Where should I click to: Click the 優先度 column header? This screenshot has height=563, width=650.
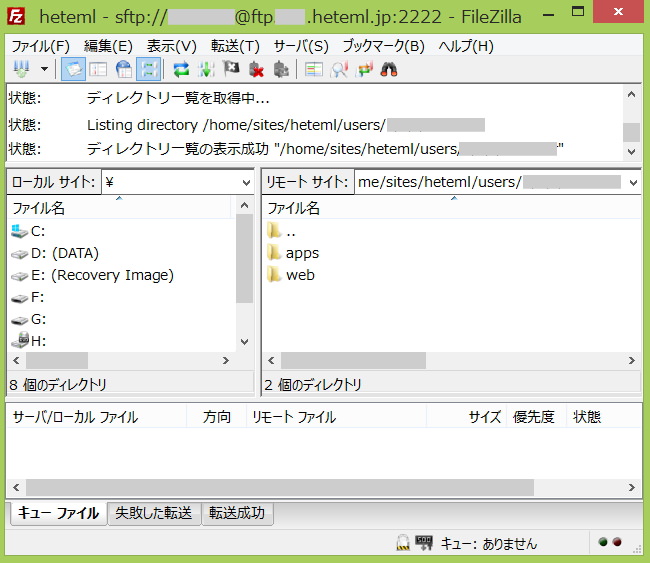[536, 417]
